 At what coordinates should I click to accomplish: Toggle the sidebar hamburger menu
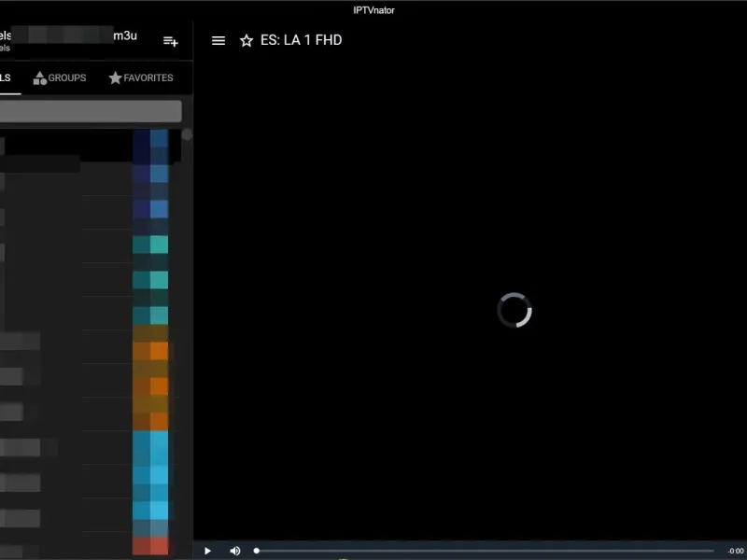pos(218,40)
